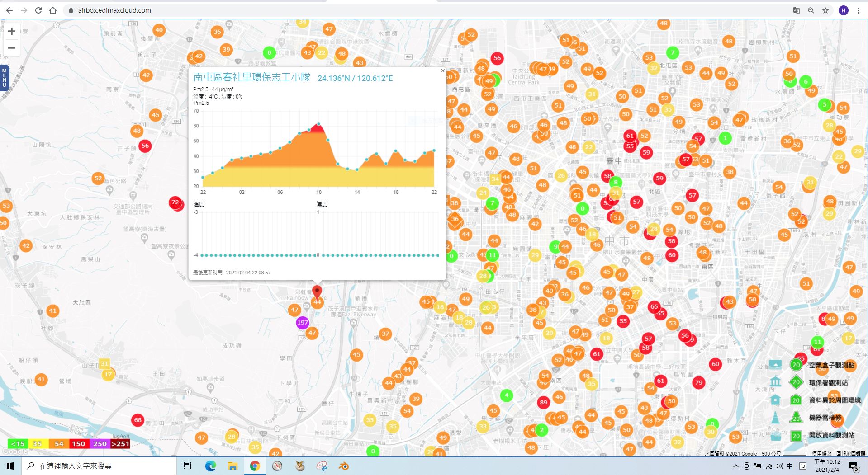The height and width of the screenshot is (475, 868).
Task: Open the volume control in tray
Action: tap(779, 466)
